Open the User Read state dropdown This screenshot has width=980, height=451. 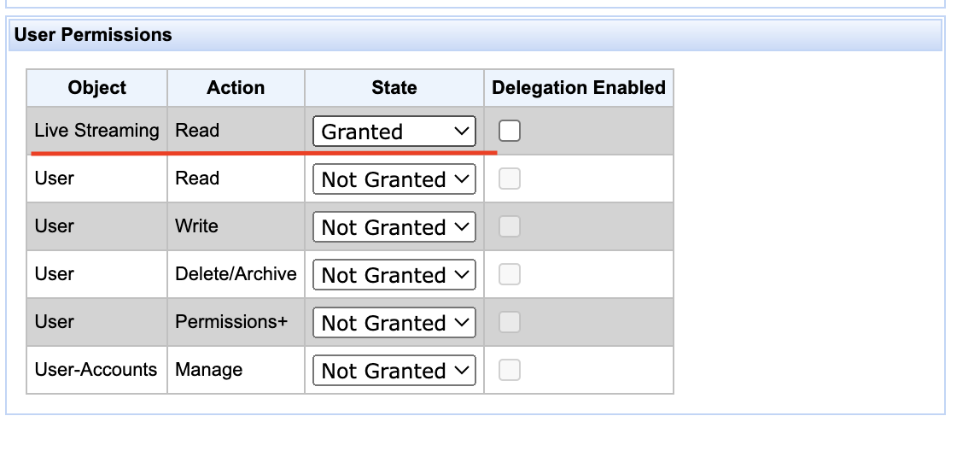point(394,179)
